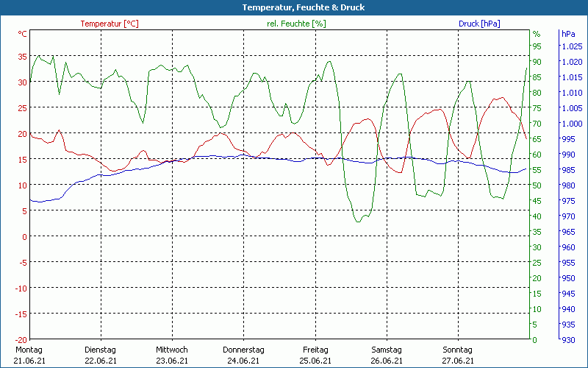Click the '1.025' pressure axis tick
The image size is (588, 368).
572,46
